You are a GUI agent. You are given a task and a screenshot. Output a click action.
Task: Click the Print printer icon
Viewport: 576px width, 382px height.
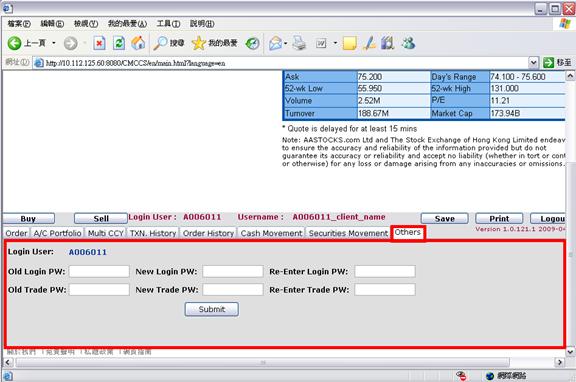(299, 43)
